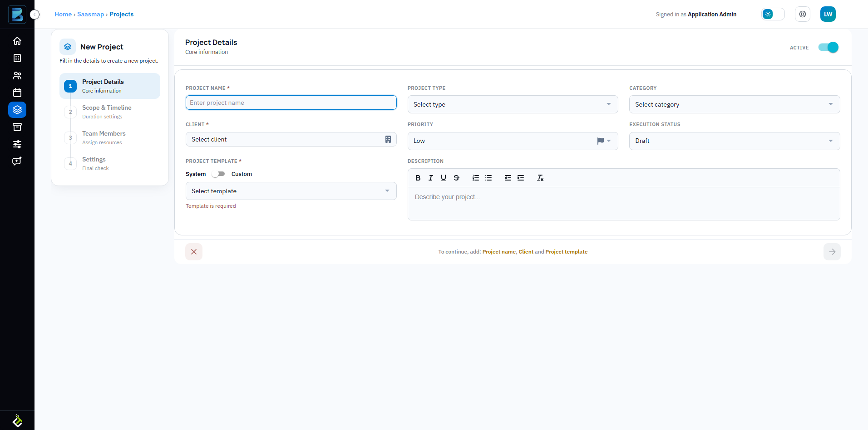This screenshot has height=430, width=868.
Task: Click the Project name link in footer hint
Action: pyautogui.click(x=499, y=252)
